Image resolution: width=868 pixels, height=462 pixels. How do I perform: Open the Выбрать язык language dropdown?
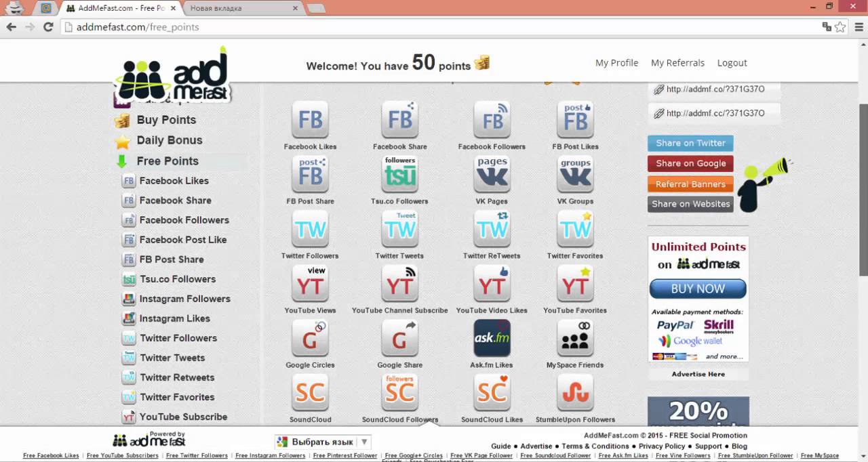click(323, 442)
